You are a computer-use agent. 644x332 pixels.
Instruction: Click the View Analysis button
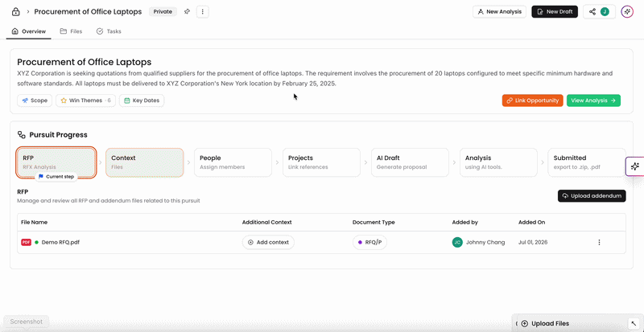(593, 100)
